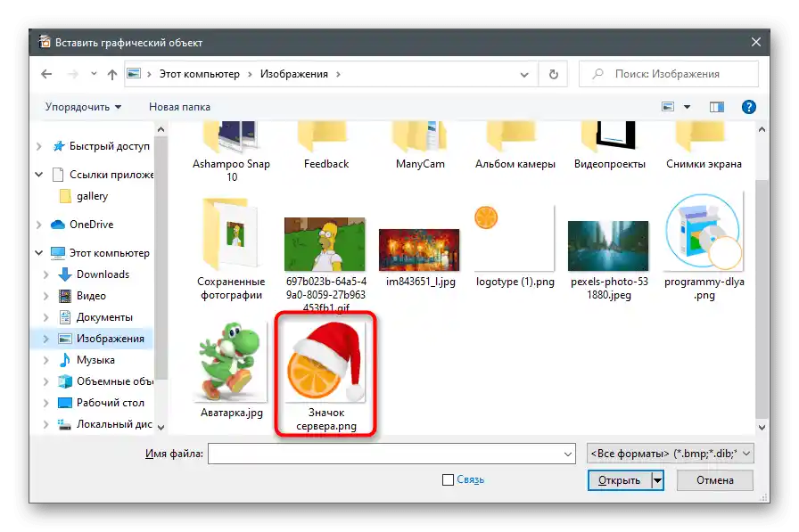Toggle the preview pane icon
Viewport: 799px width, 532px height.
[x=716, y=107]
